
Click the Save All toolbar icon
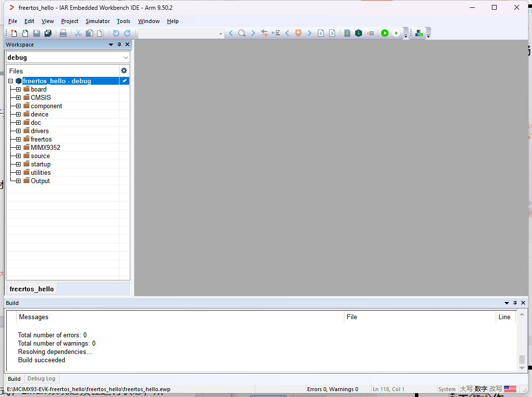point(48,33)
